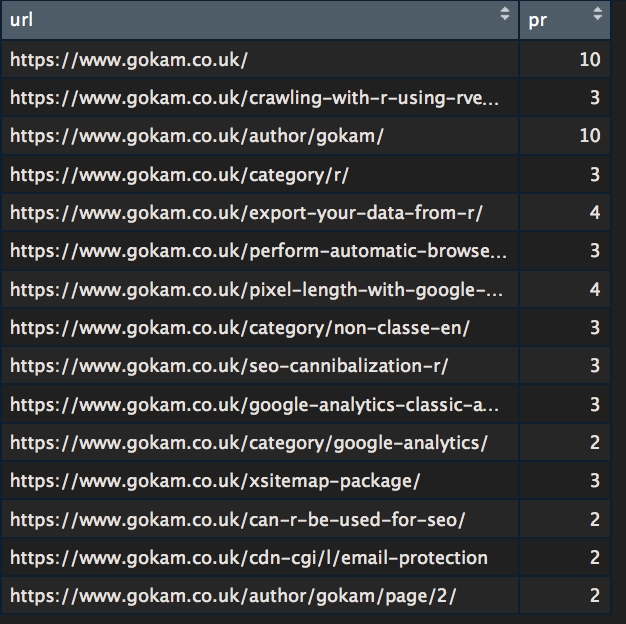Click the export-your-data-from-r url
The image size is (626, 624).
(246, 213)
